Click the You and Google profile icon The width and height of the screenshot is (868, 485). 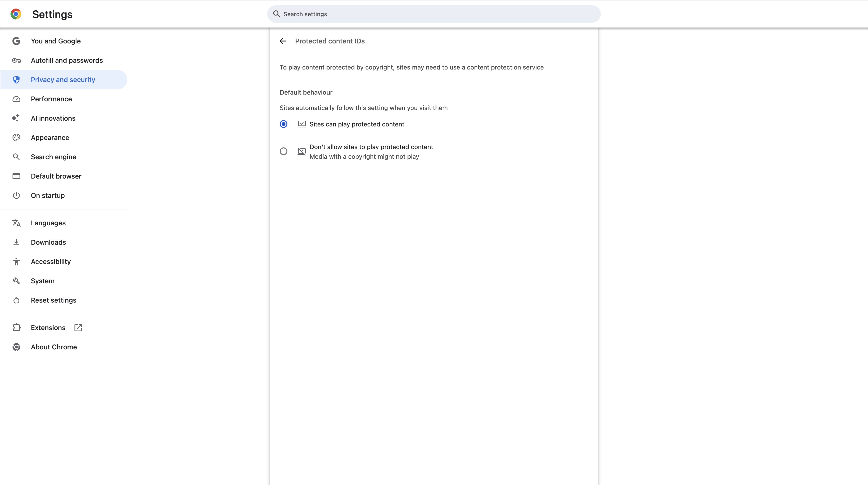[16, 41]
